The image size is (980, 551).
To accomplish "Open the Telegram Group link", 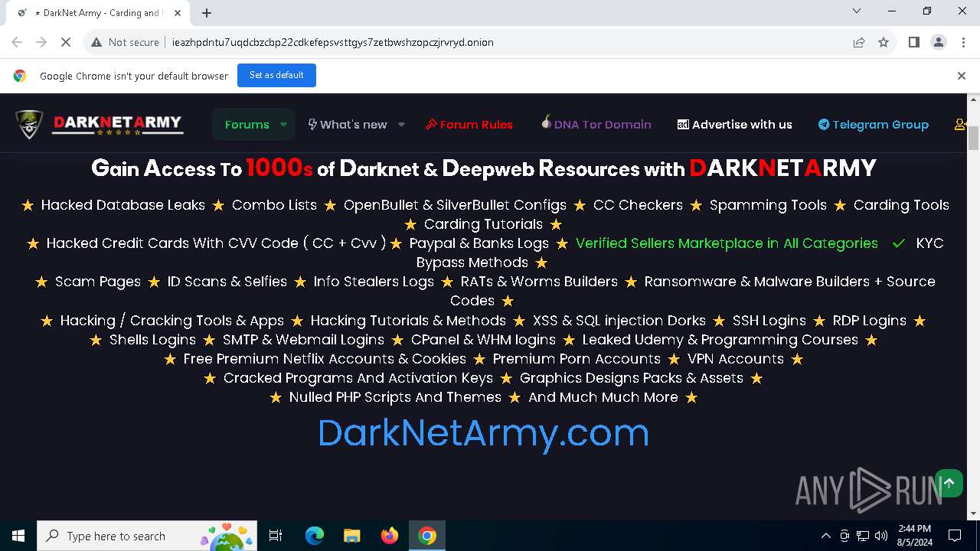I will (x=874, y=125).
